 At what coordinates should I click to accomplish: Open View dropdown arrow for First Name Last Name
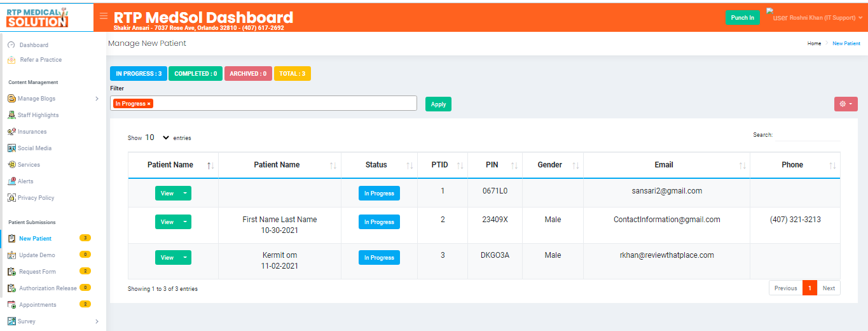185,222
